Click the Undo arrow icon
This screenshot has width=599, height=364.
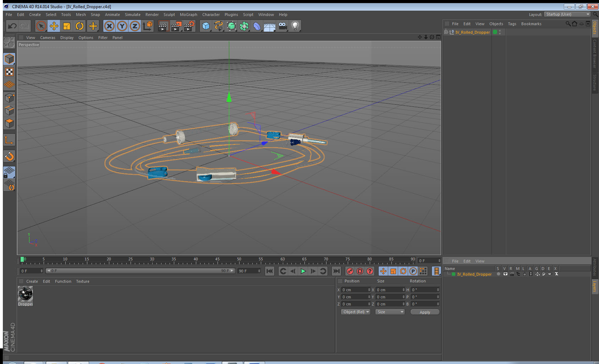[x=12, y=26]
